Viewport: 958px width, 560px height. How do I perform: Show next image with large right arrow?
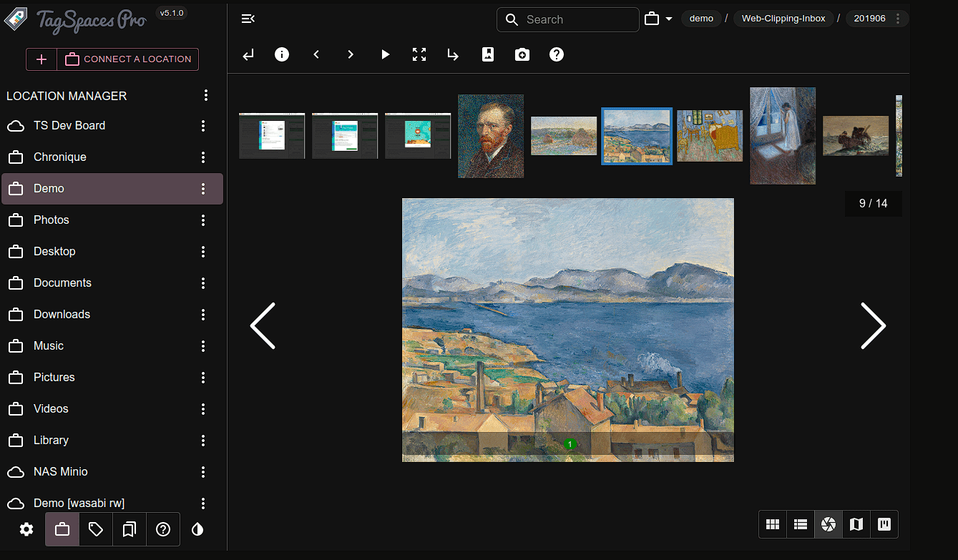873,326
